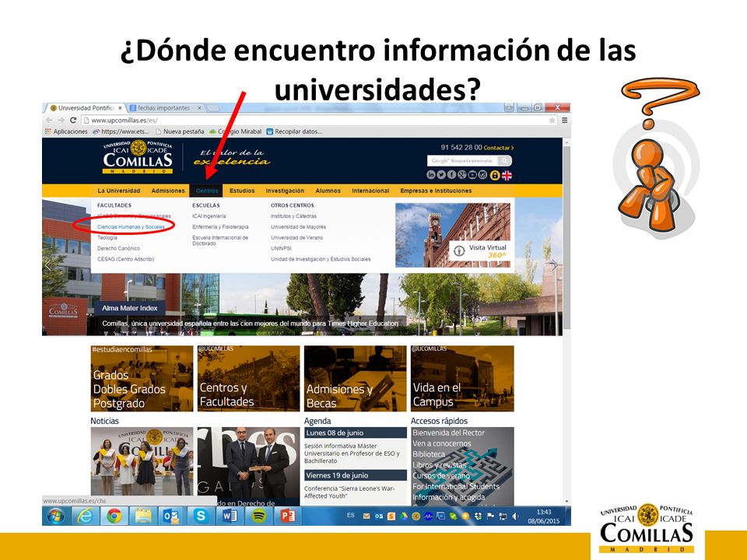Open the Visita Virtual 360º button
Screen dimensions: 747x560
pos(479,251)
